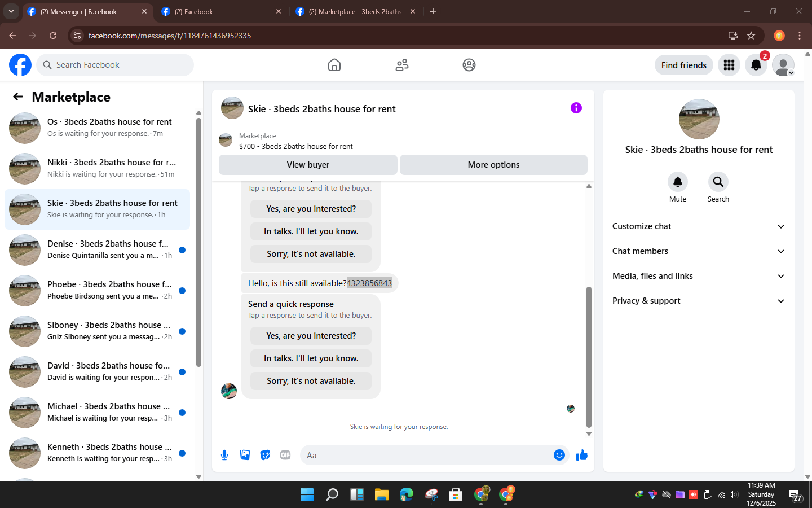The image size is (812, 508).
Task: Open Windows taskbar search
Action: tap(332, 494)
